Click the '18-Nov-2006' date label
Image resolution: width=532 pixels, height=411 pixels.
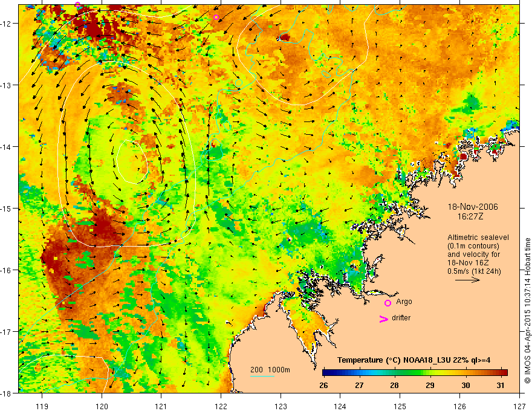[473, 207]
